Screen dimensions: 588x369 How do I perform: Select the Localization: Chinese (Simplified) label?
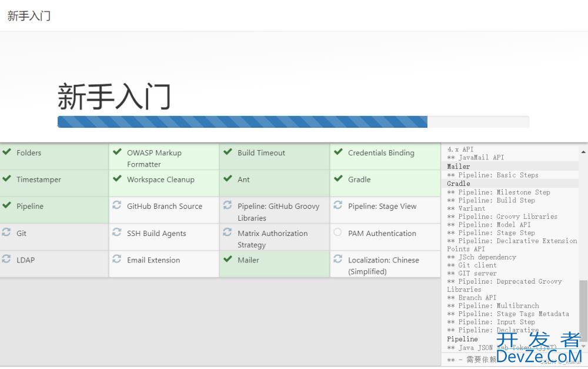point(383,266)
